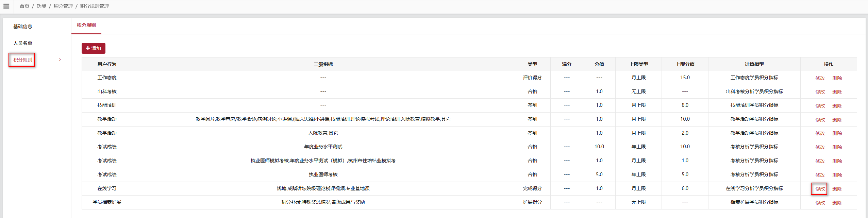This screenshot has height=218, width=868.
Task: Select 积分规则 sidebar menu item
Action: coord(23,60)
